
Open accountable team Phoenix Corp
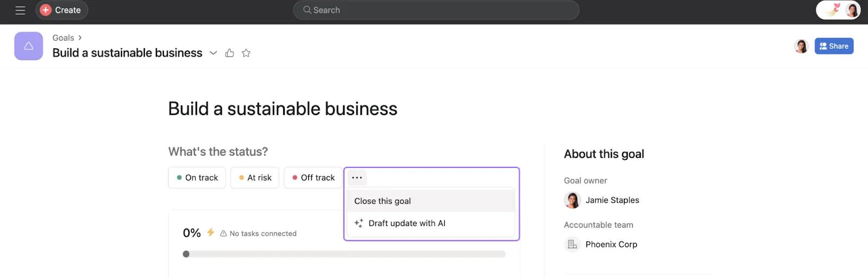(x=610, y=244)
